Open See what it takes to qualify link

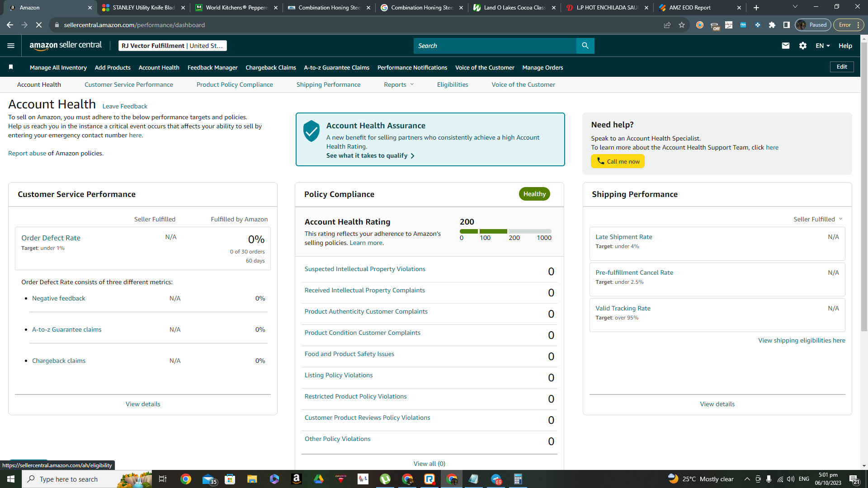point(370,155)
